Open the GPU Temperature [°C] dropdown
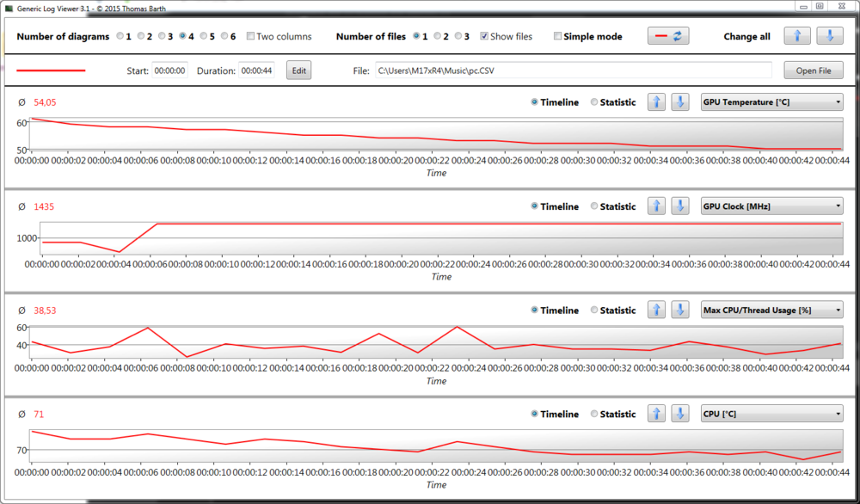Viewport: 860px width, 504px height. [771, 102]
